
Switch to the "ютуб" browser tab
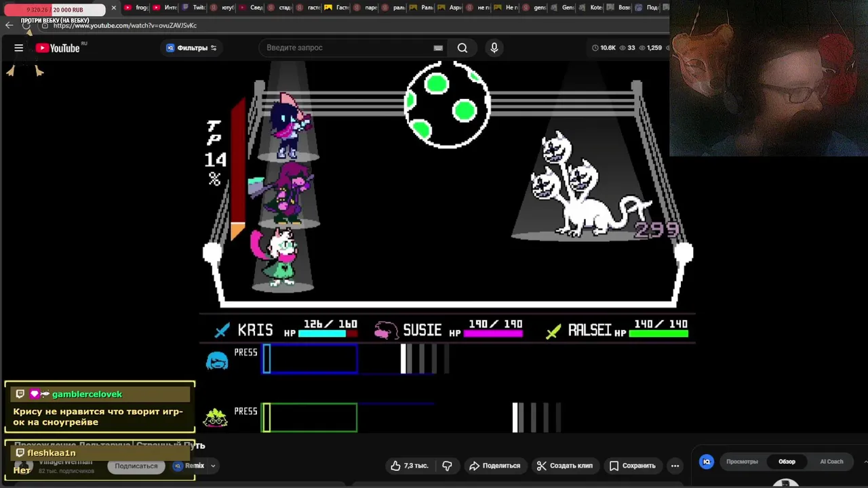[x=222, y=7]
